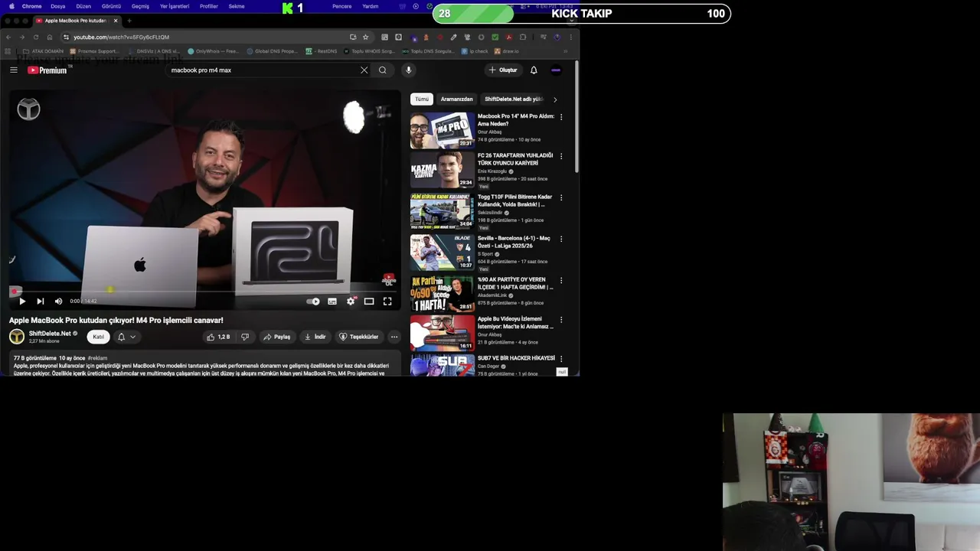980x551 pixels.
Task: Share the video via Paylaş
Action: coord(277,337)
